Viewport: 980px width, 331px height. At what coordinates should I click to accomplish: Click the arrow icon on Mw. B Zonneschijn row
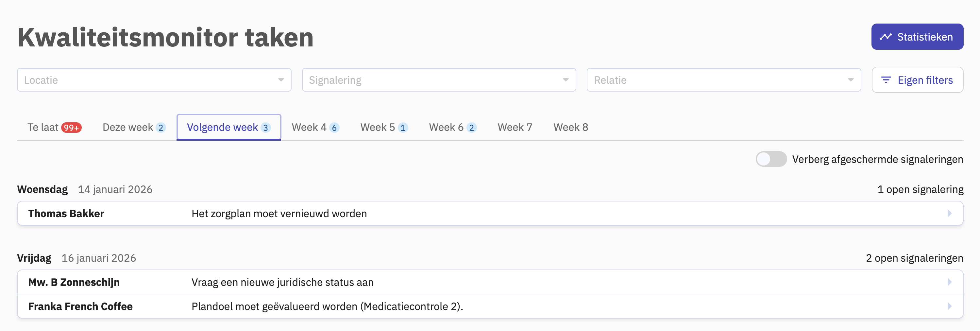pos(950,282)
